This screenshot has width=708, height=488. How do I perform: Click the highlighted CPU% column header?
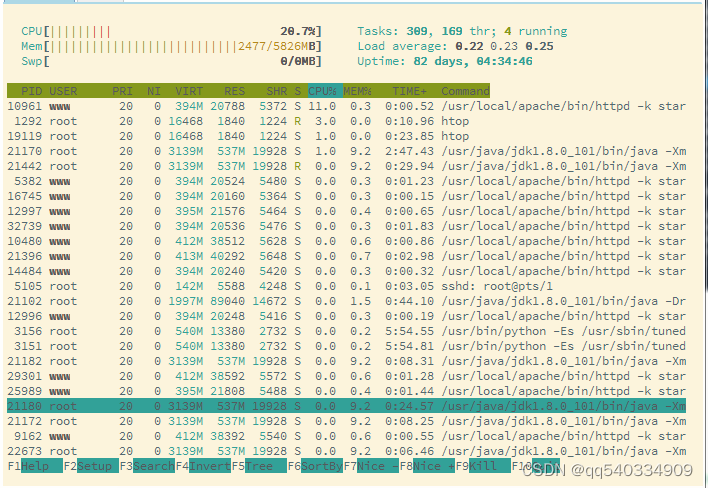(325, 91)
